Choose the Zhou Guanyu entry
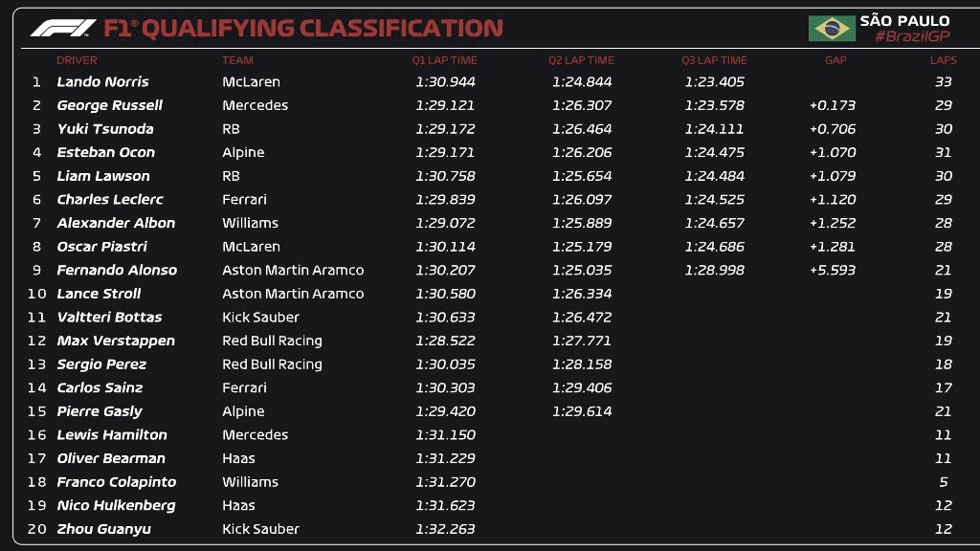Image resolution: width=980 pixels, height=551 pixels. coord(103,529)
